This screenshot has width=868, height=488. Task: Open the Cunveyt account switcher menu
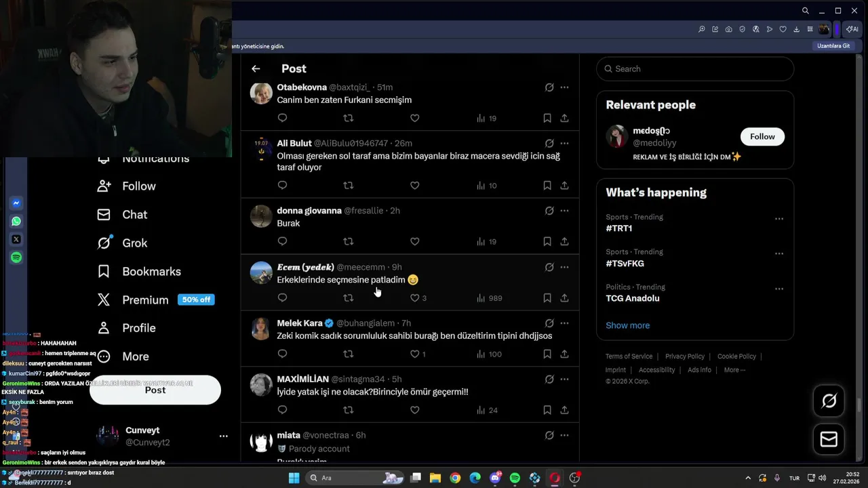(x=223, y=436)
